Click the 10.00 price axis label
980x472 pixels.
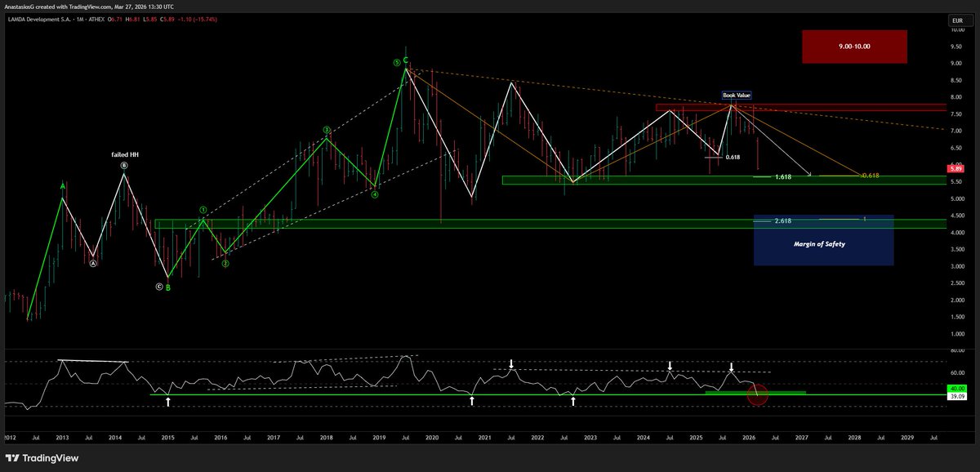coord(956,30)
